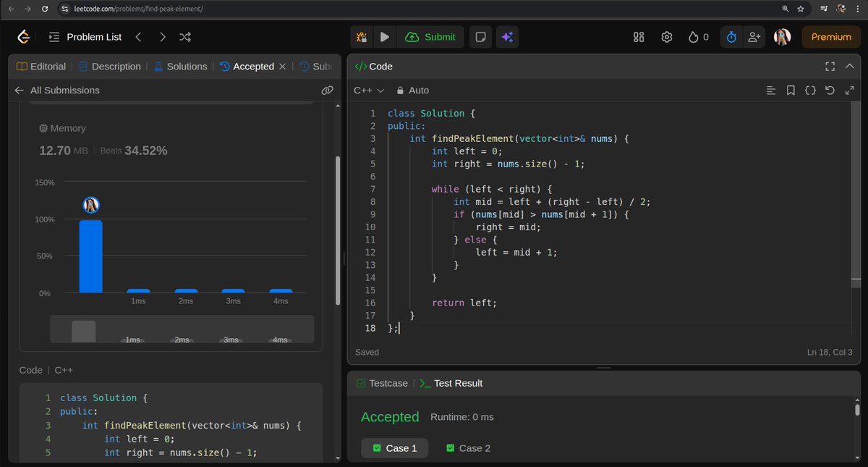Close the Accepted tab
This screenshot has height=467, width=868.
tap(283, 67)
